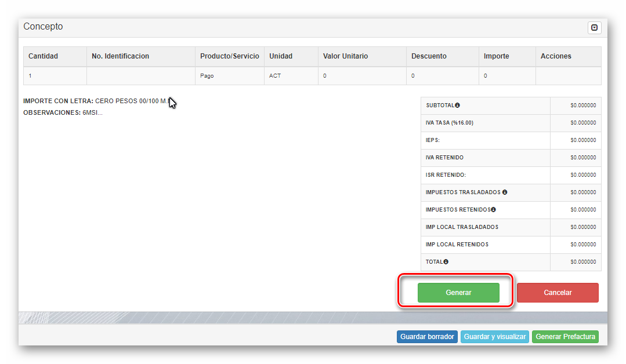The height and width of the screenshot is (364, 626).
Task: Click the red Cancelar button
Action: tap(558, 293)
